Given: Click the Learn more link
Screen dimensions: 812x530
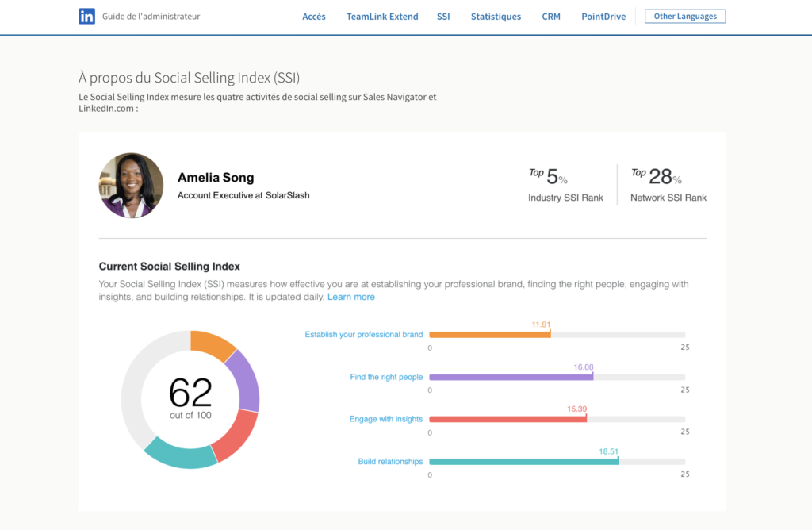Looking at the screenshot, I should [351, 296].
